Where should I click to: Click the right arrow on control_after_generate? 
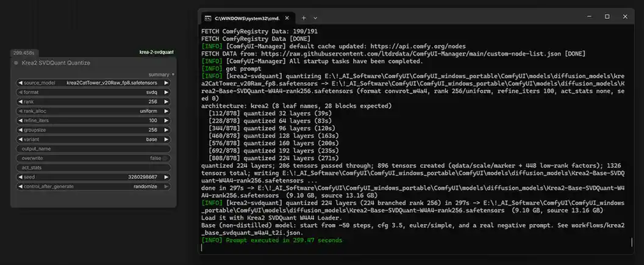166,187
